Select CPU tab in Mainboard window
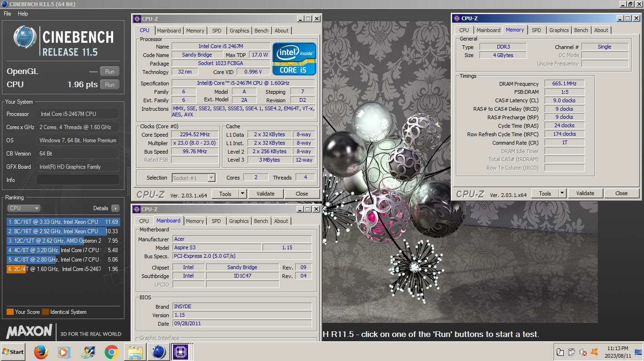The height and width of the screenshot is (361, 644). point(144,221)
